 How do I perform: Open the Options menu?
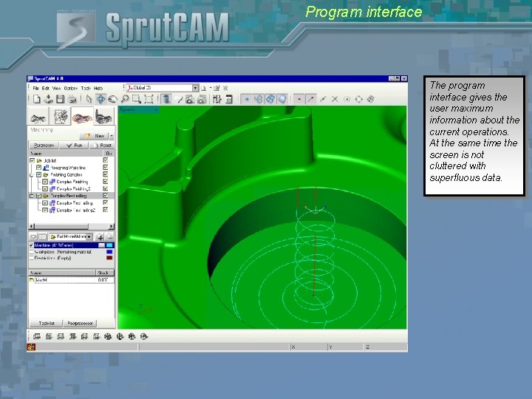(x=71, y=88)
